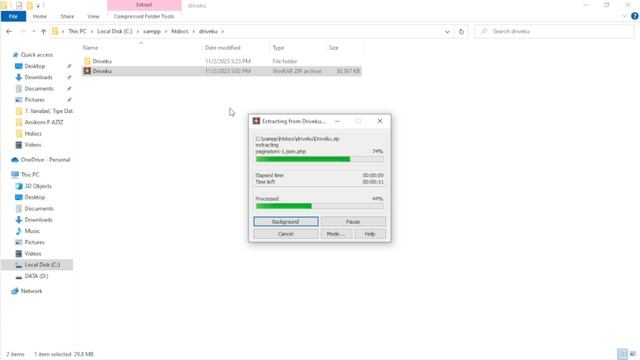Open pinned Pictures under Quick access
Viewport: 640px width, 360px height.
point(34,100)
